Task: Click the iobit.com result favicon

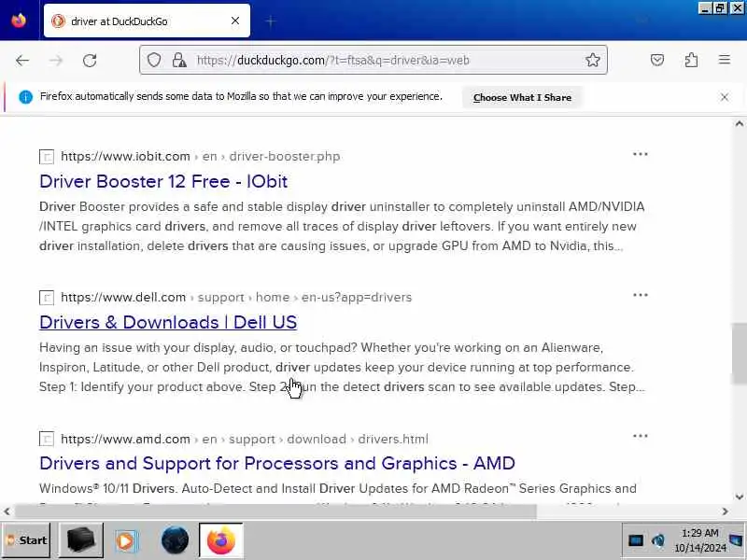Action: pos(46,157)
